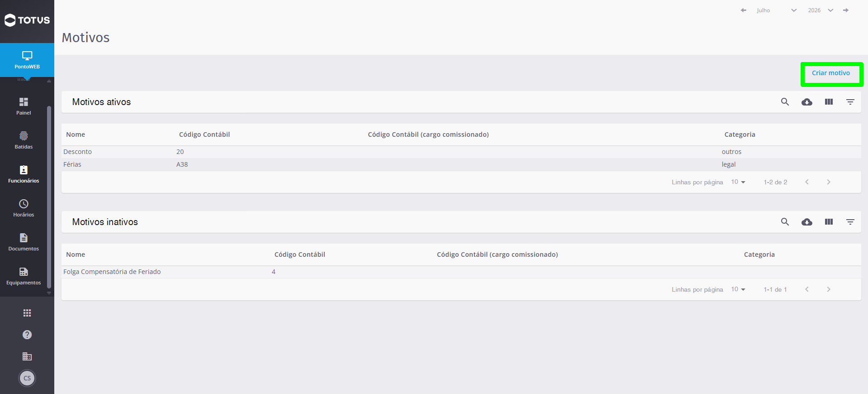This screenshot has height=394, width=868.
Task: Open the company building icon
Action: pyautogui.click(x=27, y=356)
